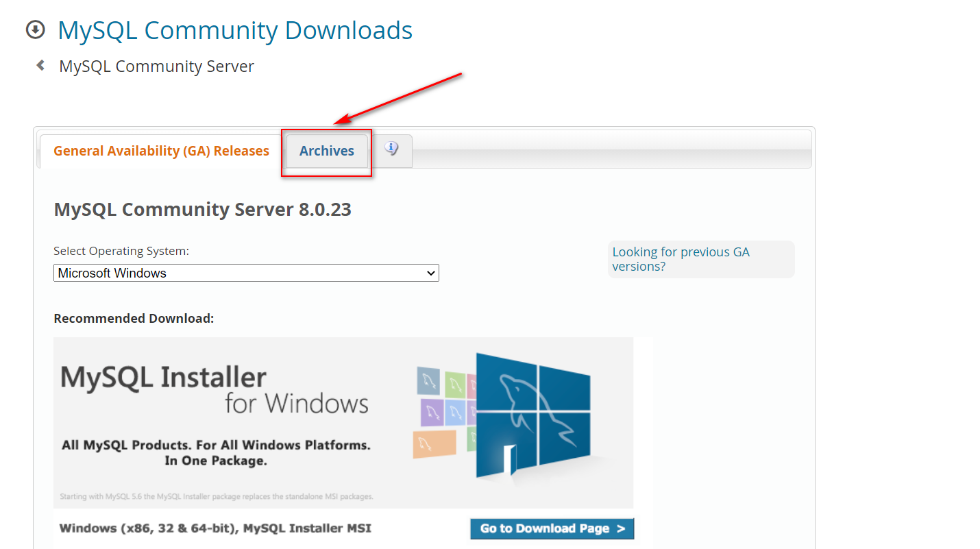Screen dimensions: 980x549
Task: Click Windows (x86, 32 & 64-bit) MySQL Installer MSI text
Action: (215, 528)
